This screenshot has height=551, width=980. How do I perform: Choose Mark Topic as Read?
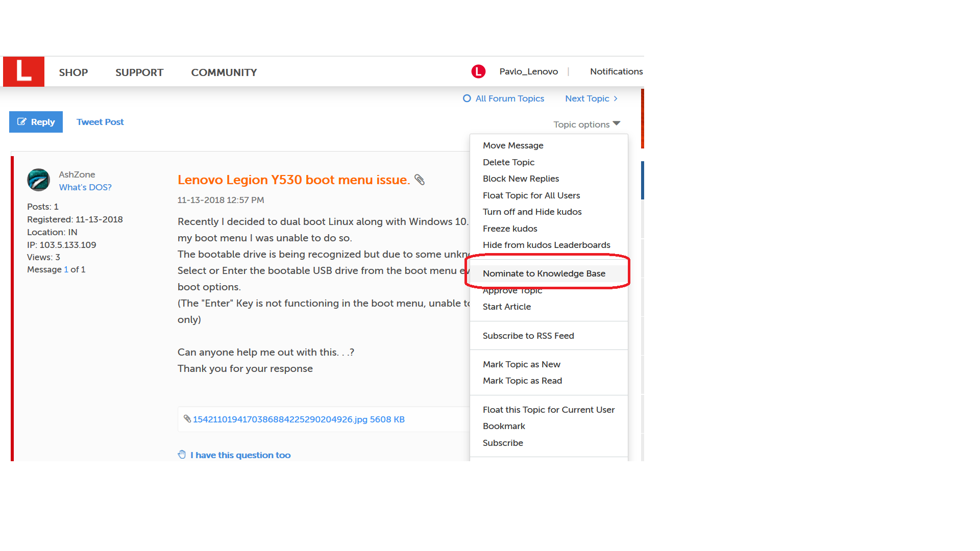[522, 381]
